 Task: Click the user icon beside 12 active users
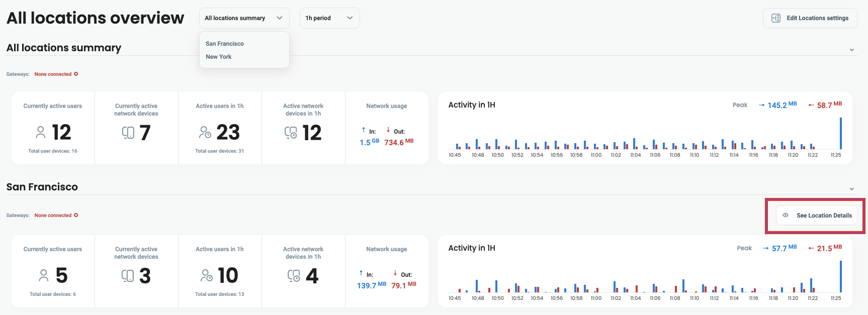click(x=41, y=133)
